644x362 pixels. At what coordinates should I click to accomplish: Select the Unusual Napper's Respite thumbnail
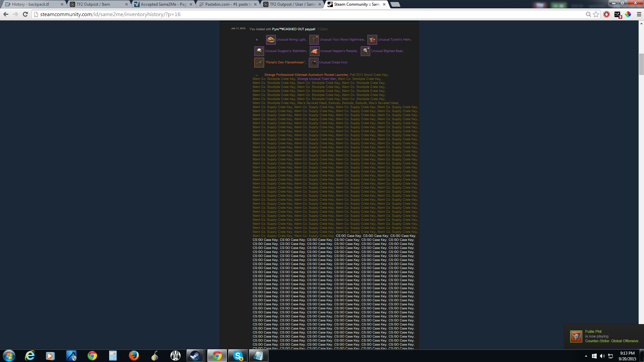pos(314,51)
